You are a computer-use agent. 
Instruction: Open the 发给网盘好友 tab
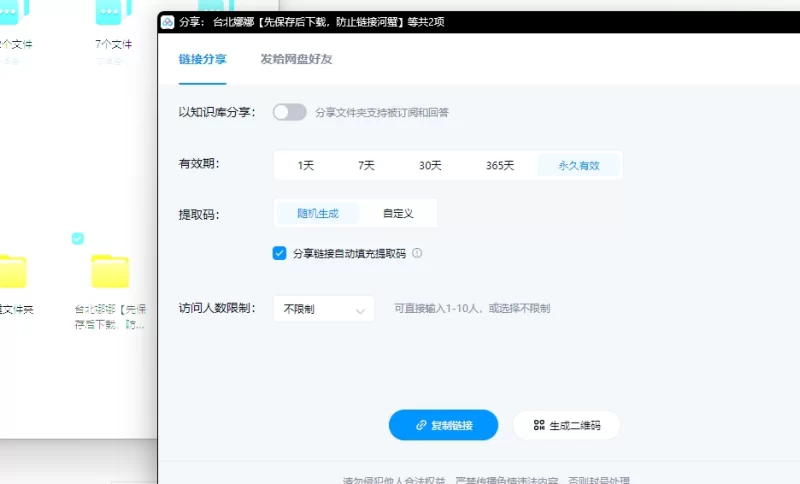pos(296,59)
